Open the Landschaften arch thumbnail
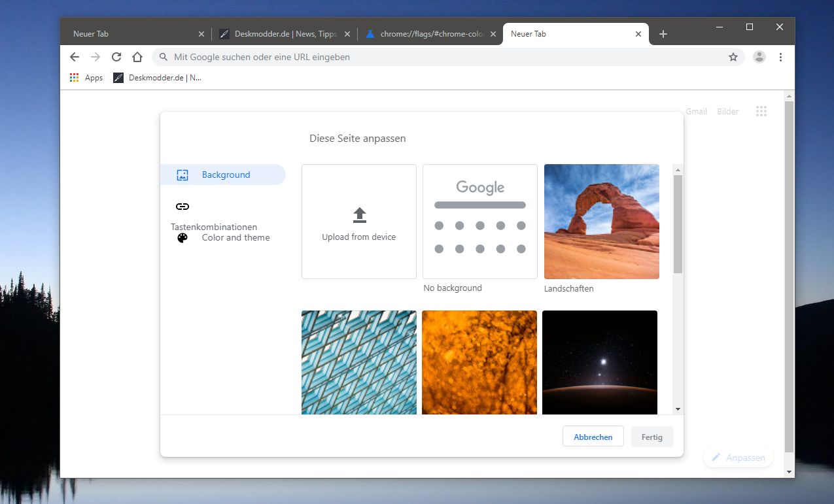This screenshot has height=504, width=834. coord(602,222)
